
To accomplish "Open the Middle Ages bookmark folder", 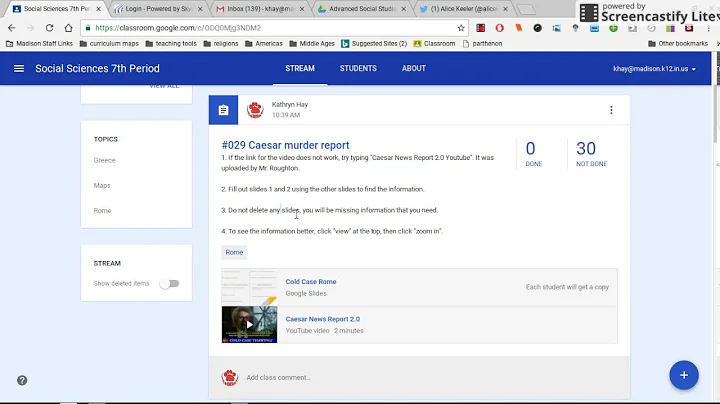I will pyautogui.click(x=312, y=44).
